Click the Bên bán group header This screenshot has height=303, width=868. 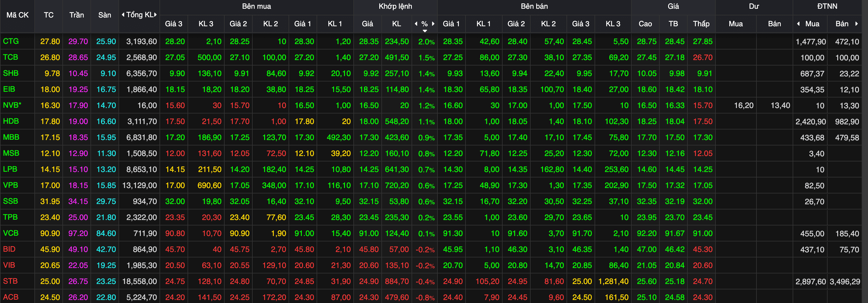534,6
